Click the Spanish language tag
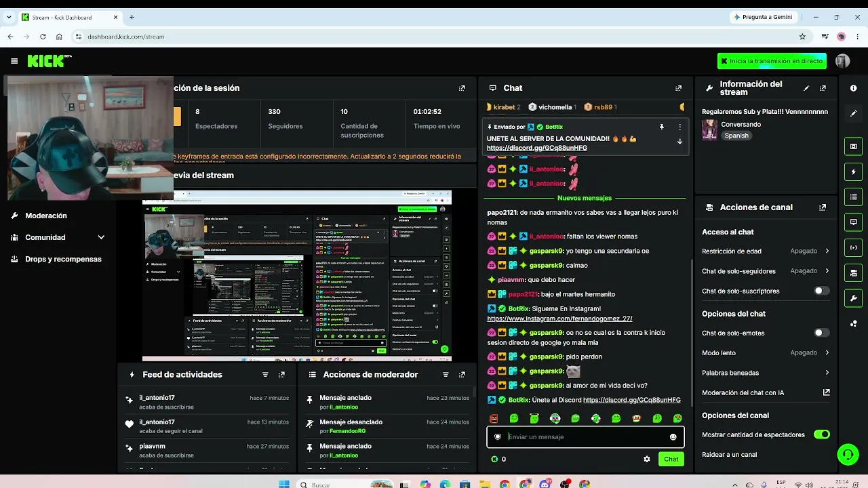 (x=736, y=136)
